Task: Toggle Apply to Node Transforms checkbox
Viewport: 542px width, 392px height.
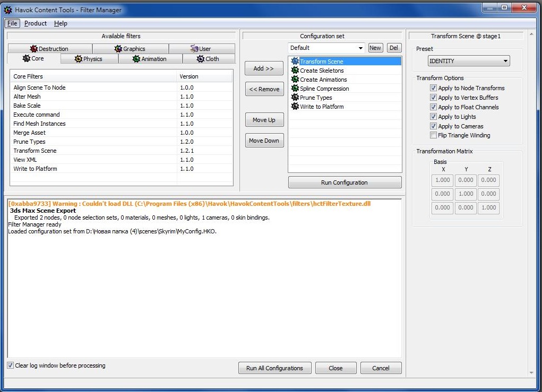Action: [433, 88]
